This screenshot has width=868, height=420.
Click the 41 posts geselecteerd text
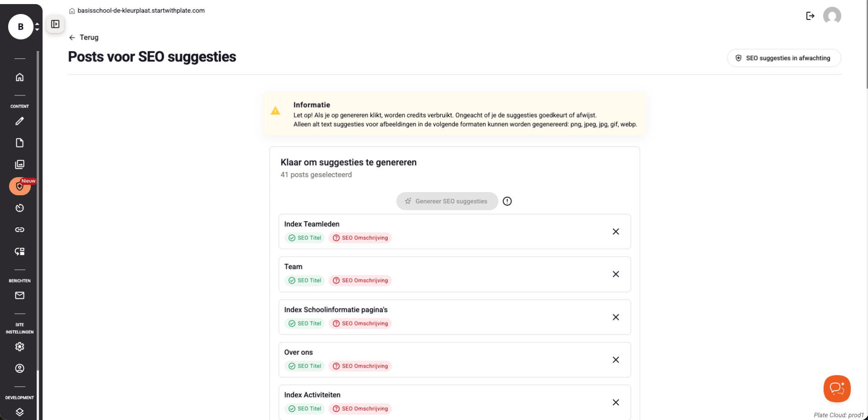316,175
